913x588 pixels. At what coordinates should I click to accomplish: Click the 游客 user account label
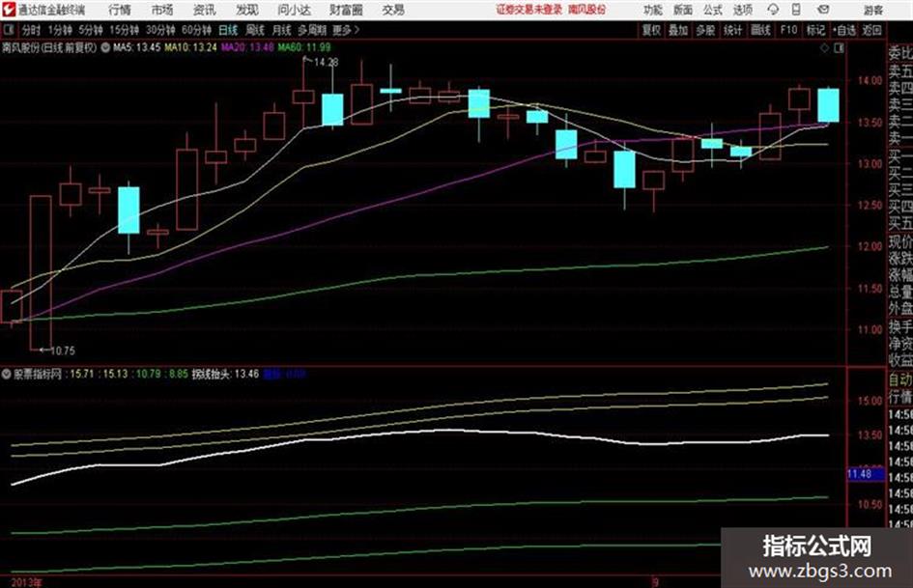873,10
